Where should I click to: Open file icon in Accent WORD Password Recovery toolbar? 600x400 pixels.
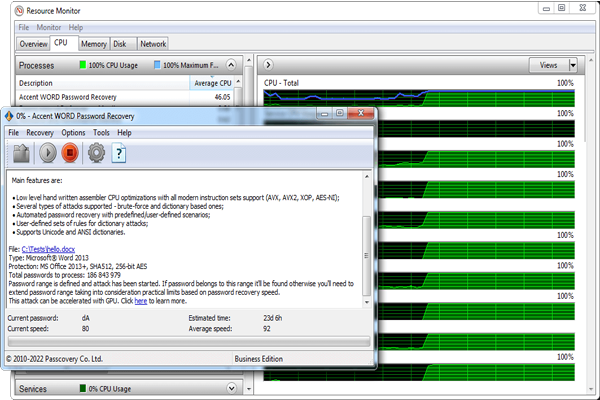[21, 153]
